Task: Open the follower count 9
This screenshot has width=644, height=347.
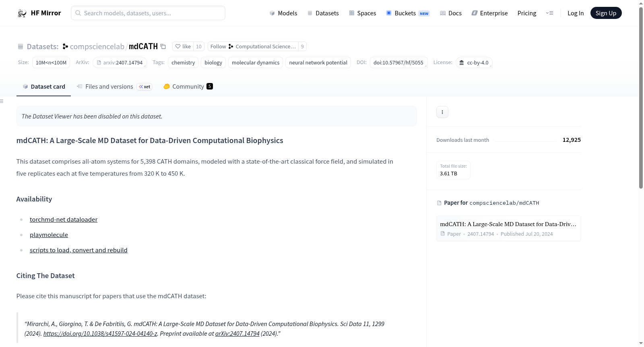Action: point(302,46)
